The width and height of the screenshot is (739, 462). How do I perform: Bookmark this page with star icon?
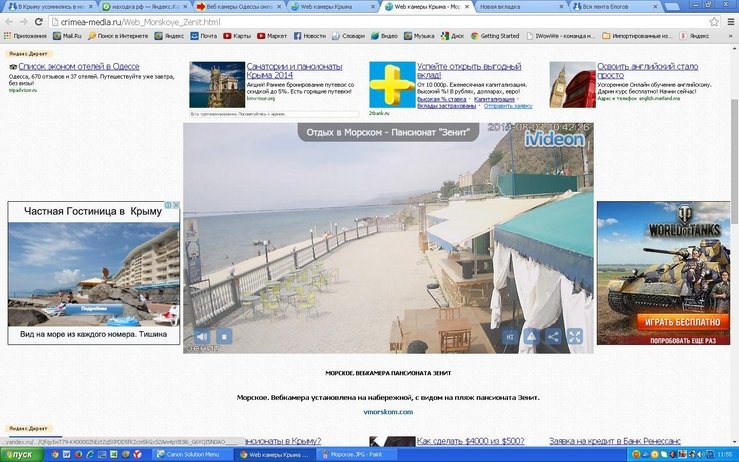714,22
